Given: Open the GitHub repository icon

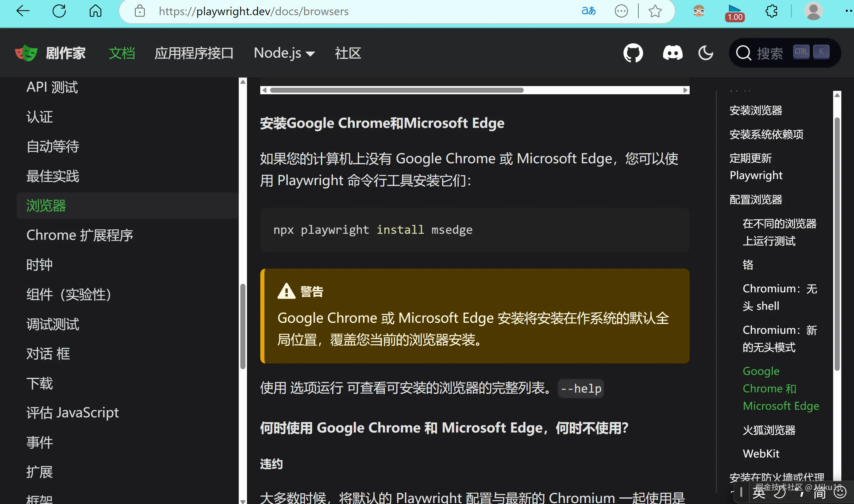Looking at the screenshot, I should (x=633, y=53).
